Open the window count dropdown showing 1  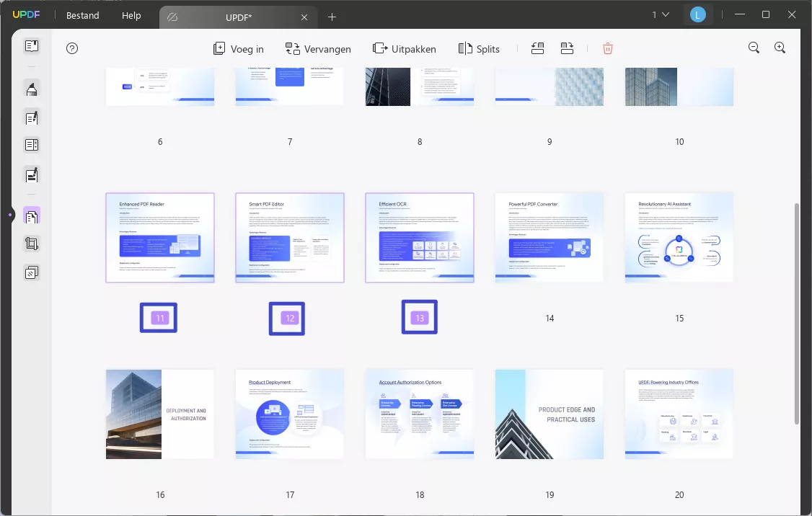(x=661, y=15)
